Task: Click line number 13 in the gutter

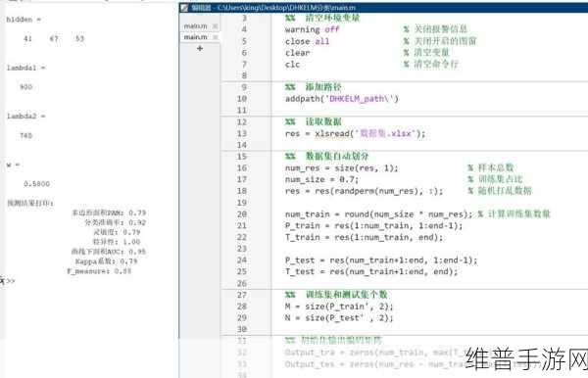Action: tap(242, 134)
